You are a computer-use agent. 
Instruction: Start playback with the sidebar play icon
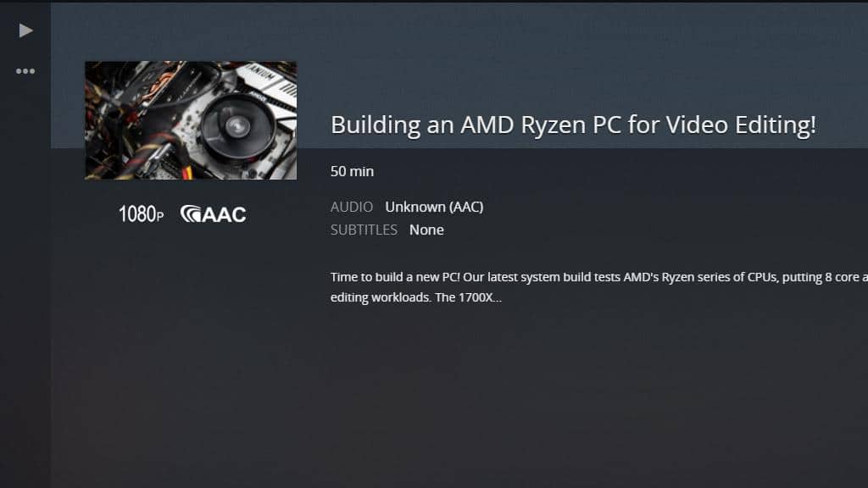point(25,30)
